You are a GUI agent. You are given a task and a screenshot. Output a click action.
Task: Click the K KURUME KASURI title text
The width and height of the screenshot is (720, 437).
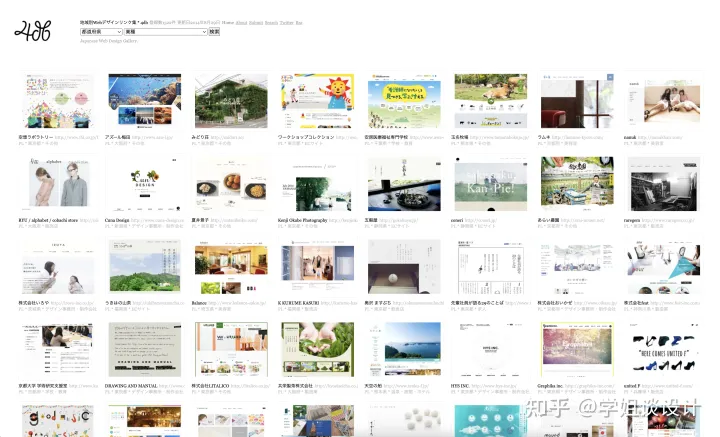(x=298, y=303)
